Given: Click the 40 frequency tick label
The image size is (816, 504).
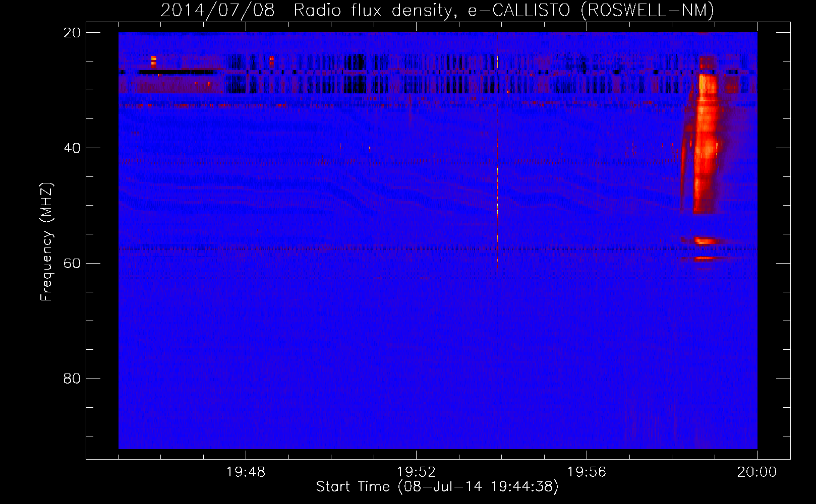Looking at the screenshot, I should (x=72, y=148).
